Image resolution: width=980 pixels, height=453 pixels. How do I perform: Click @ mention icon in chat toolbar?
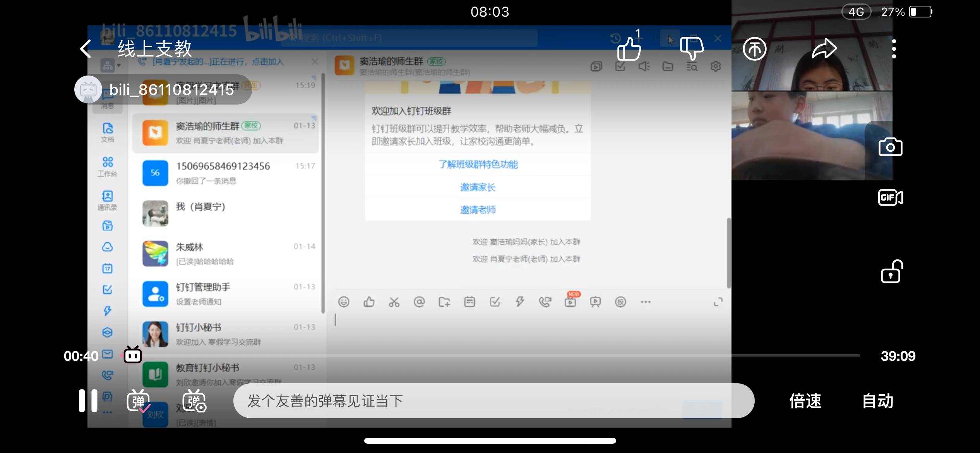[419, 302]
